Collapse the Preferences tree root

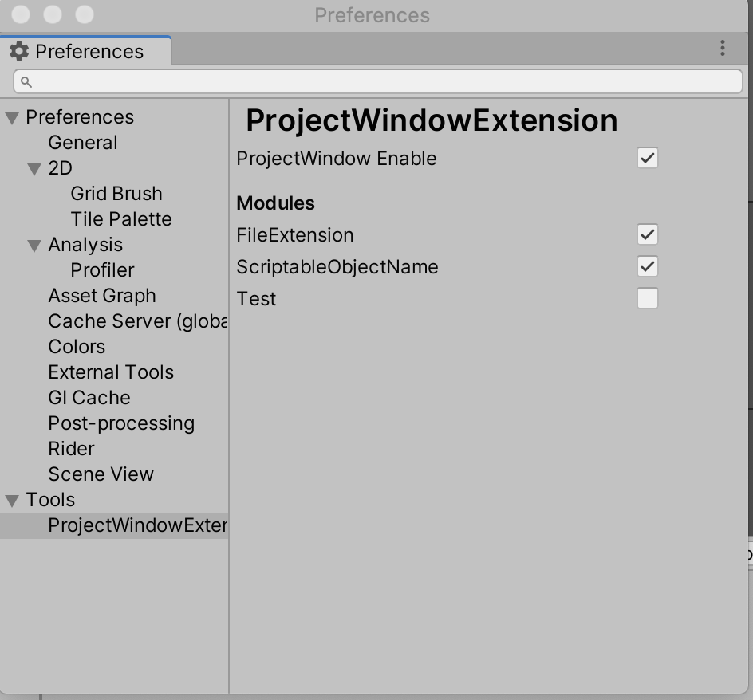12,118
